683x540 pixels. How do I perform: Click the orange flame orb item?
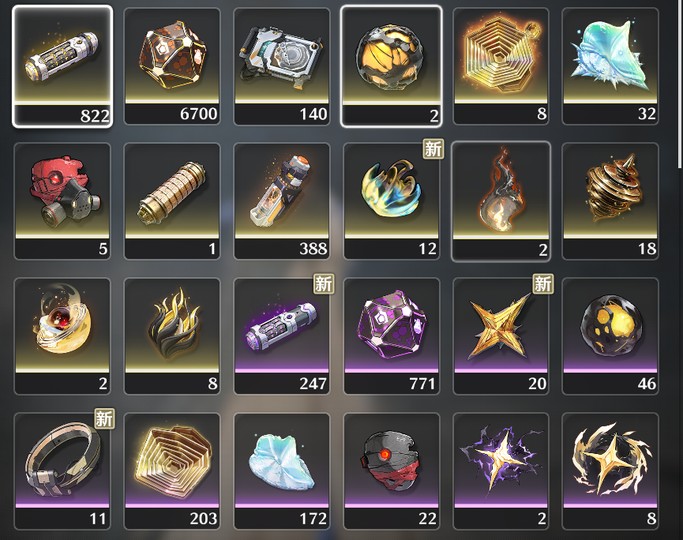(501, 201)
